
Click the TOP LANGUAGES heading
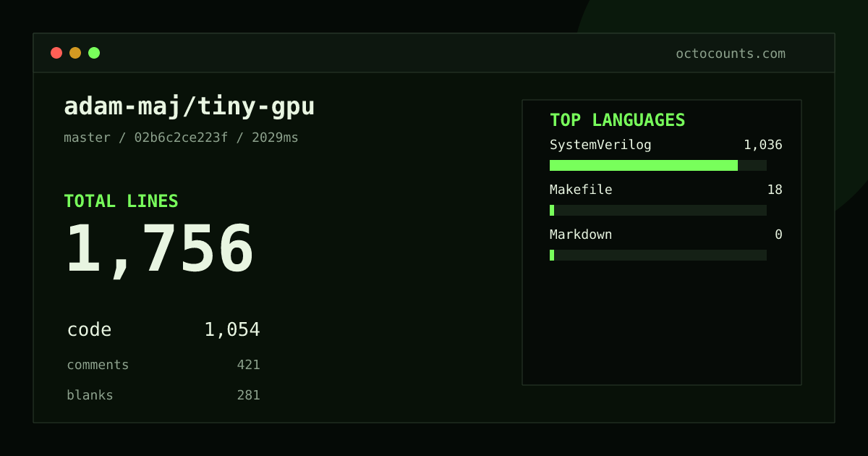618,120
